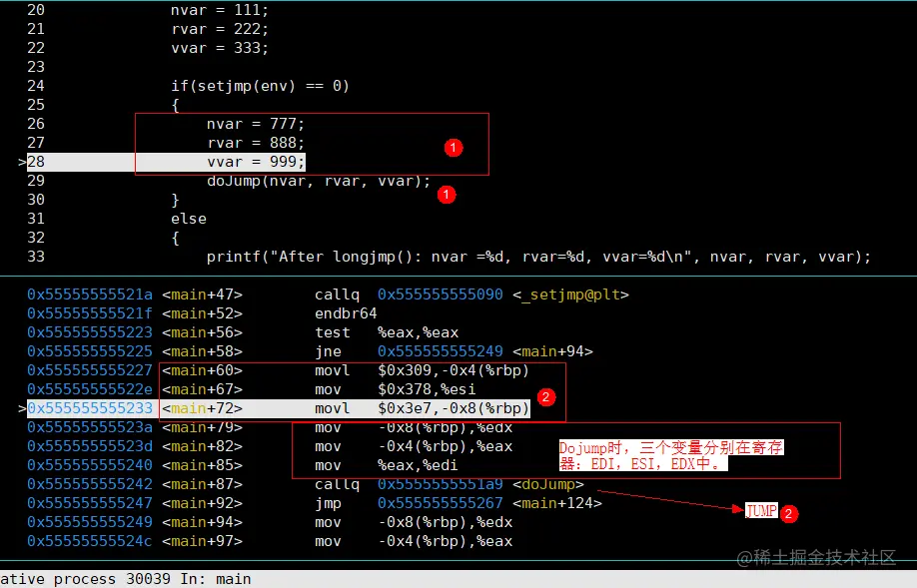
Task: Click the 'callq _setjmp@plt' instruction
Action: click(471, 294)
